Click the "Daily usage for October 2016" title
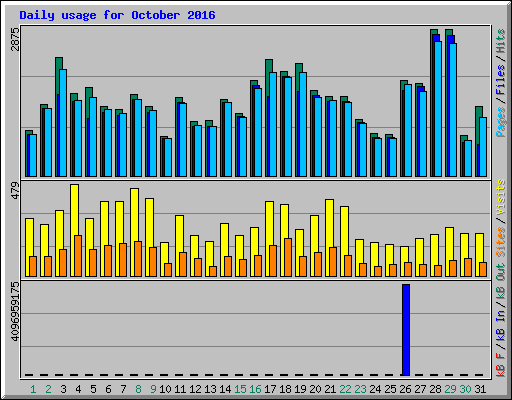512x400 pixels. point(117,15)
